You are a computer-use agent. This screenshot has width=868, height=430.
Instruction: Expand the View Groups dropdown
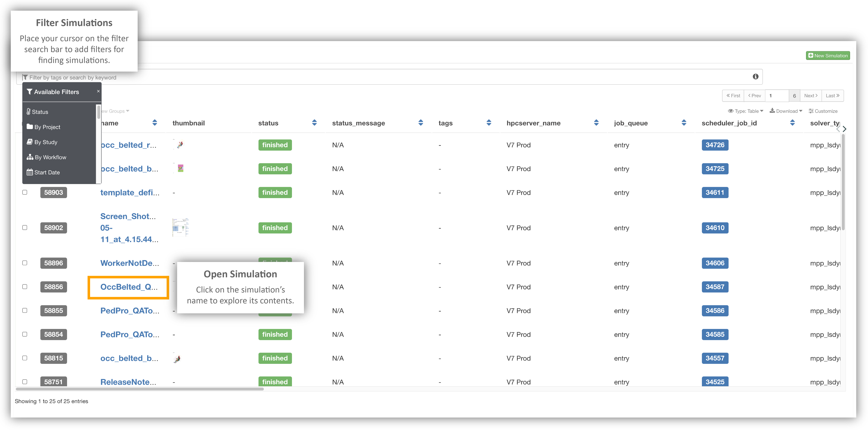(x=116, y=111)
